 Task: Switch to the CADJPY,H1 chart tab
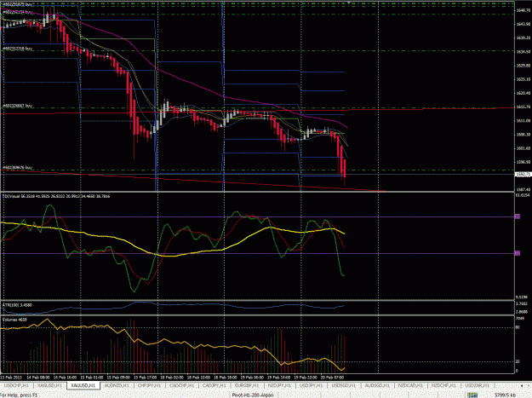(215, 385)
